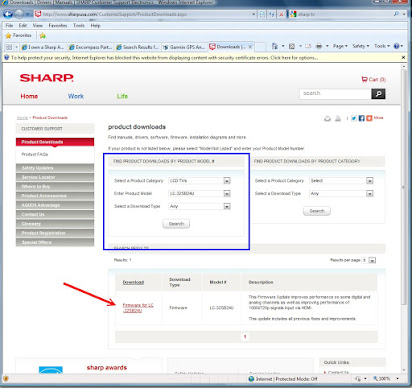Open the shopping Cart icon
This screenshot has height=388, width=412.
364,79
